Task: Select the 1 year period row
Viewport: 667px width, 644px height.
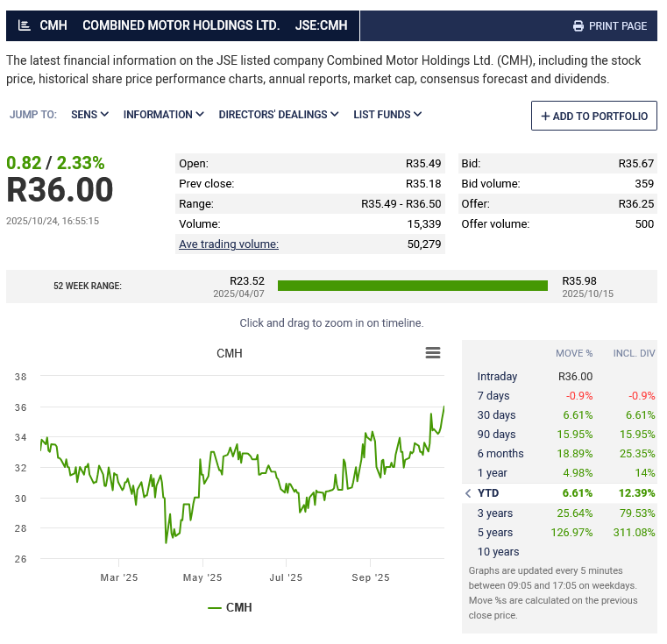Action: [559, 472]
